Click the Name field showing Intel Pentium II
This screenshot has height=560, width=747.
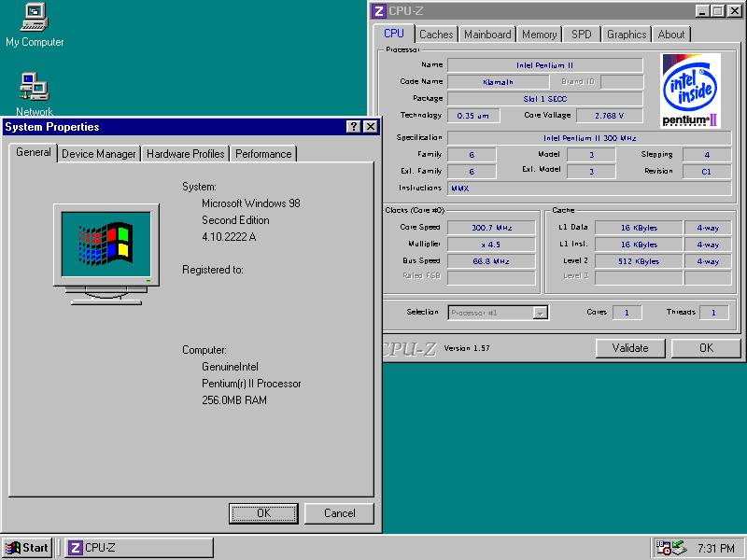pos(545,65)
